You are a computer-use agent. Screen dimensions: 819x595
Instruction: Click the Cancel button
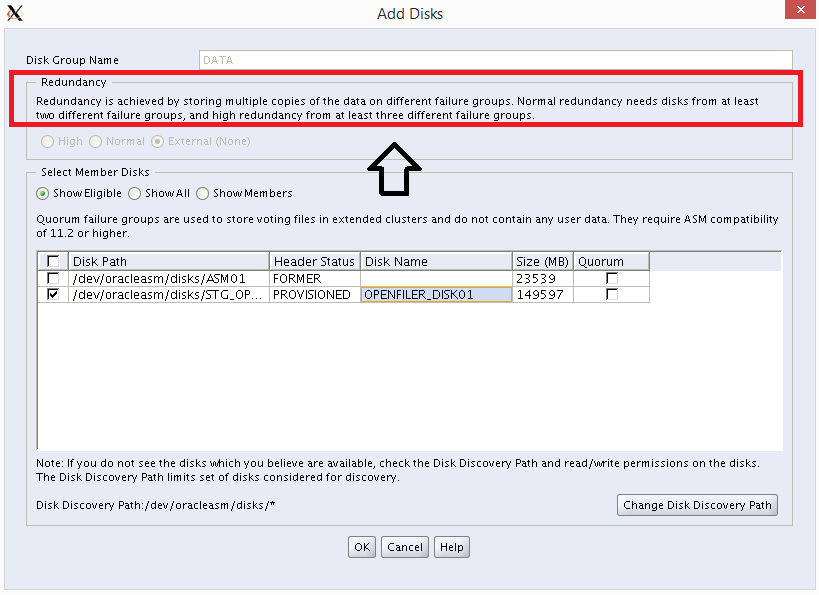[x=405, y=547]
